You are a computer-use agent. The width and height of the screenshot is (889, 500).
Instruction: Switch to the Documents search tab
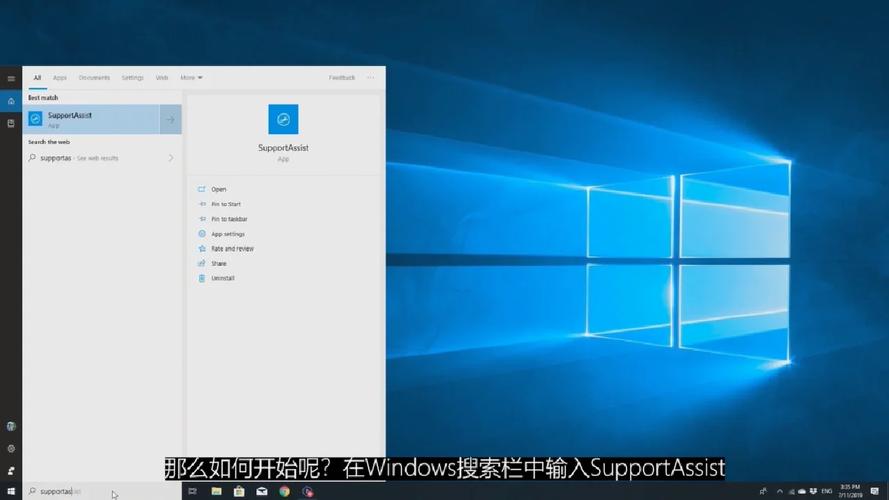94,78
